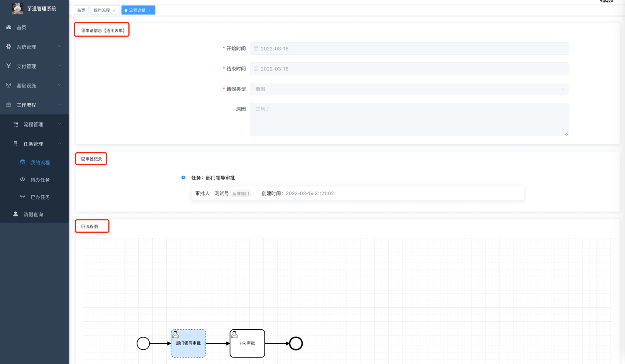Image resolution: width=625 pixels, height=364 pixels.
Task: Switch to the 首页 tab
Action: [81, 10]
